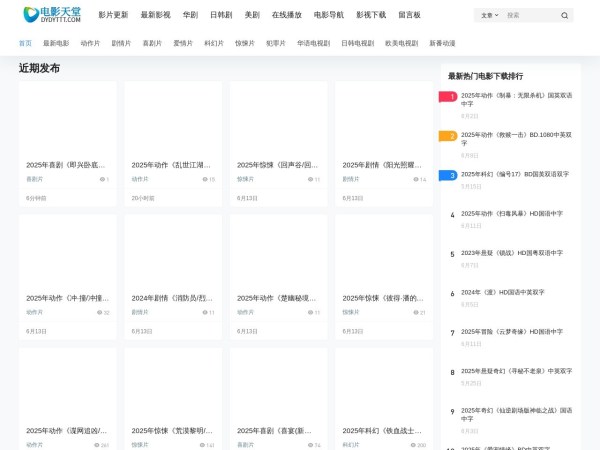The width and height of the screenshot is (600, 450).
Task: Click the search magnifier icon
Action: coord(565,16)
